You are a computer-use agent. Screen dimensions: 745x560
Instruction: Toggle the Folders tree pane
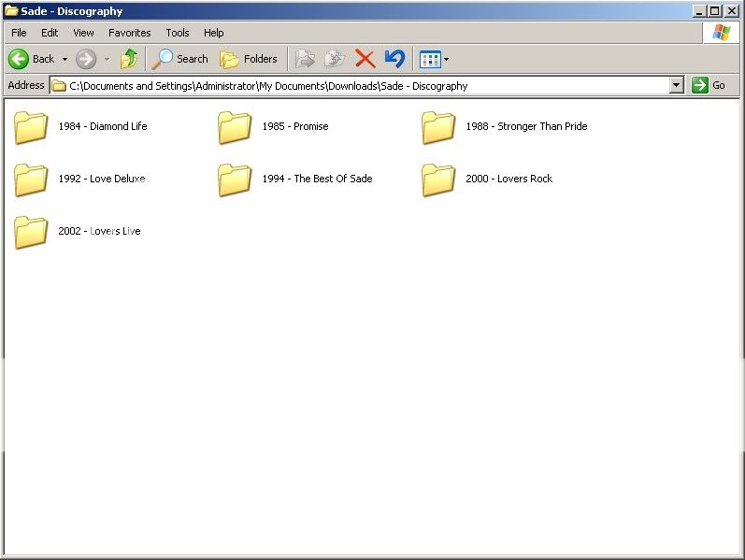[x=249, y=59]
